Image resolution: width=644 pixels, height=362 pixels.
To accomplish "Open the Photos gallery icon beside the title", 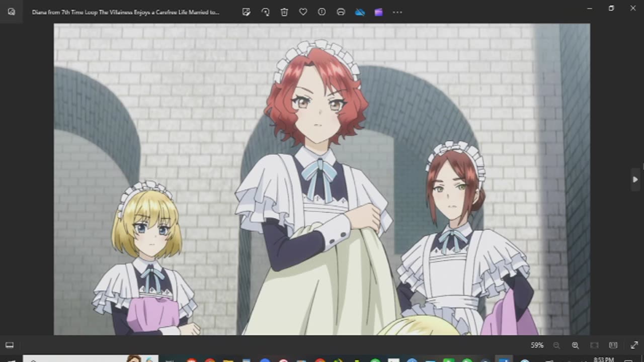I will (12, 12).
